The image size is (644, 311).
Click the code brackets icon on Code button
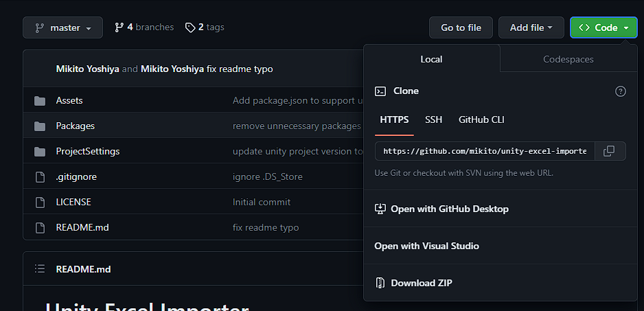click(x=584, y=27)
